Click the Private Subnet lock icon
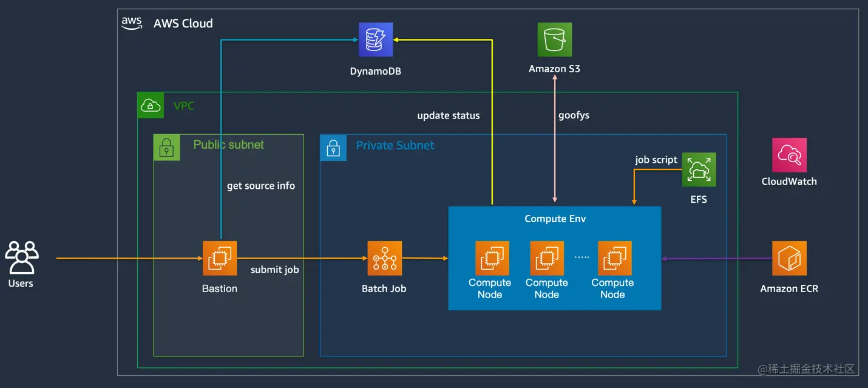The width and height of the screenshot is (868, 388). 333,148
